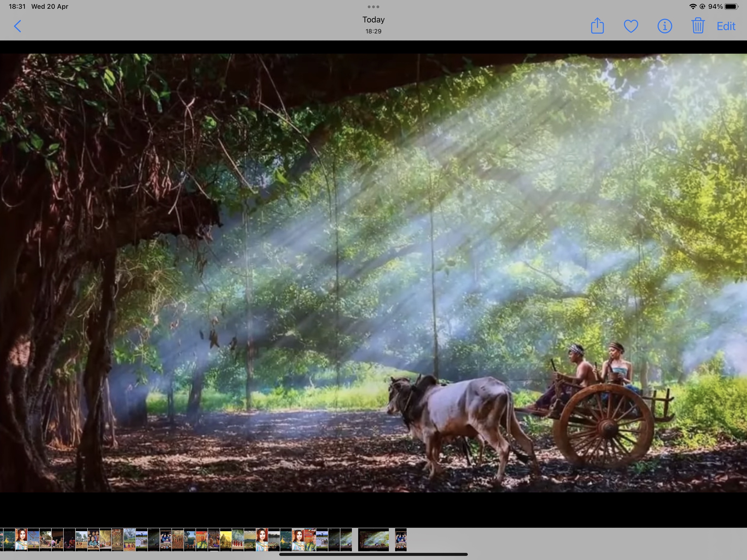Open the three-dot multitasking menu
Image resolution: width=747 pixels, height=560 pixels.
coord(373,7)
